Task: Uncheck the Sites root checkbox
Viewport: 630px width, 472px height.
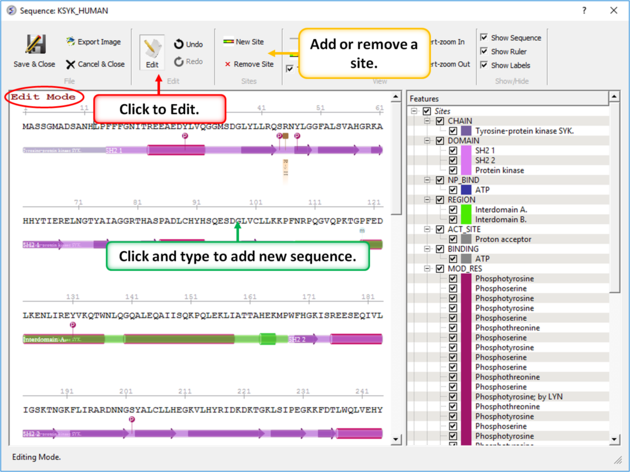Action: pyautogui.click(x=427, y=111)
